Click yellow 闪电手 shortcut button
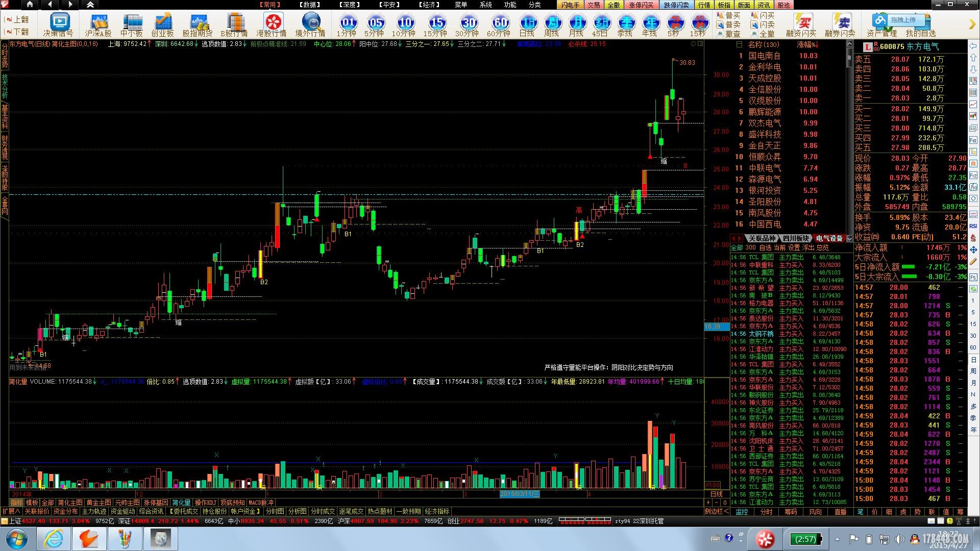This screenshot has height=551, width=980. coord(571,5)
